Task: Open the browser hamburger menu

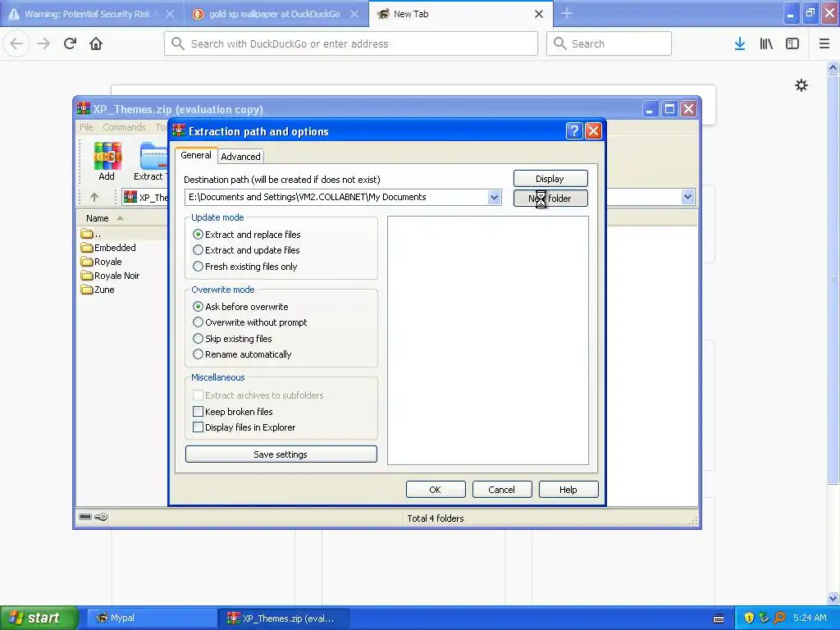Action: (824, 44)
